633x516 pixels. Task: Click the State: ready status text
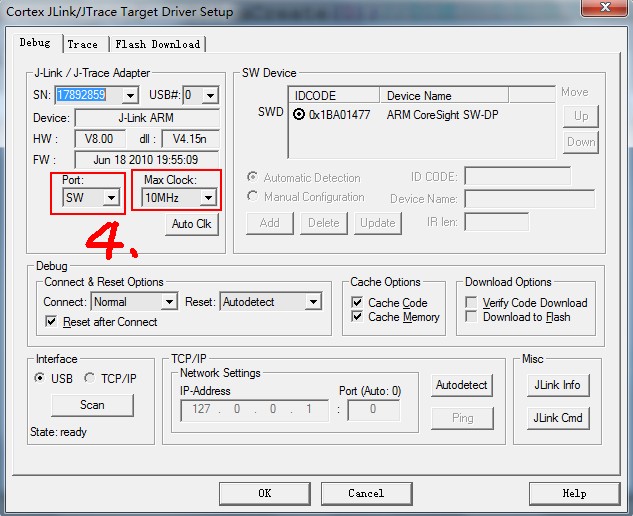[x=59, y=432]
